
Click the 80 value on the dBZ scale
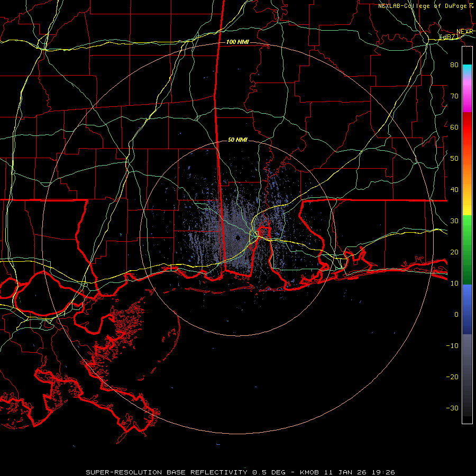tap(454, 65)
